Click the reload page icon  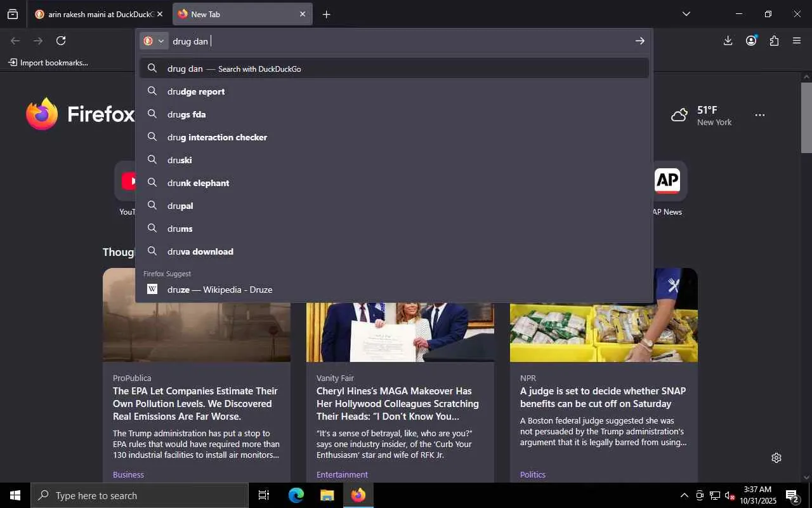61,41
